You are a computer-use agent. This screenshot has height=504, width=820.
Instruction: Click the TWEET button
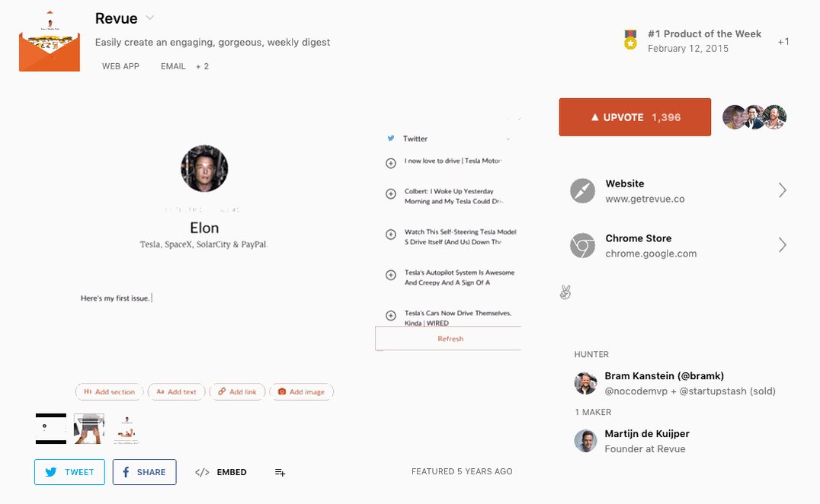[x=69, y=472]
